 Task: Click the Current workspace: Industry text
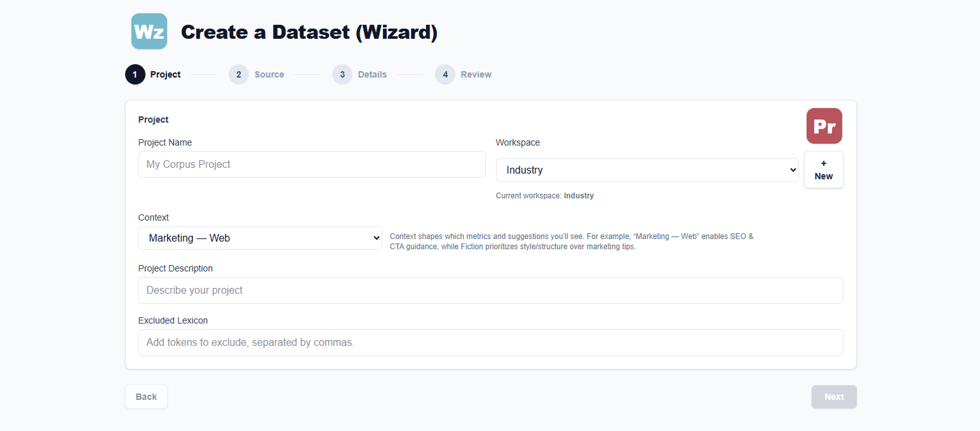click(544, 196)
